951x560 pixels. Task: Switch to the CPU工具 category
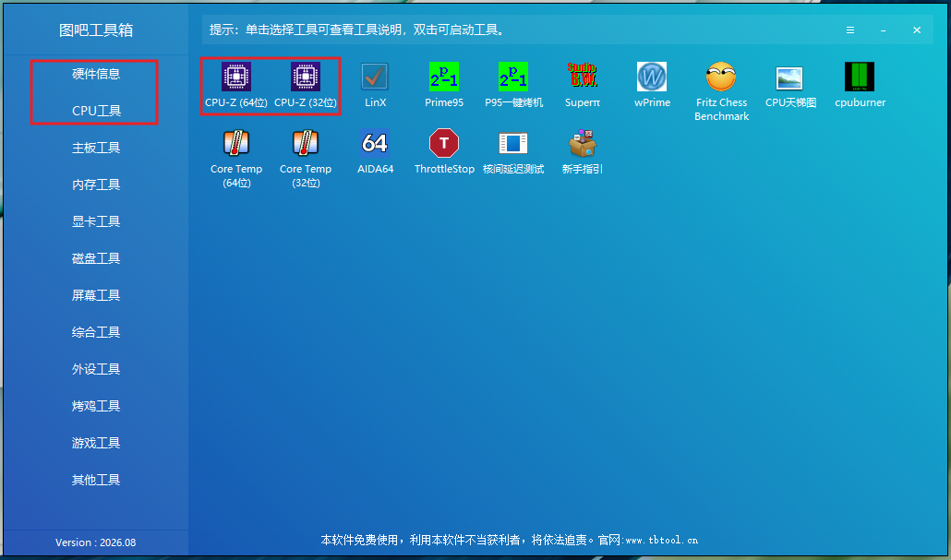coord(96,111)
